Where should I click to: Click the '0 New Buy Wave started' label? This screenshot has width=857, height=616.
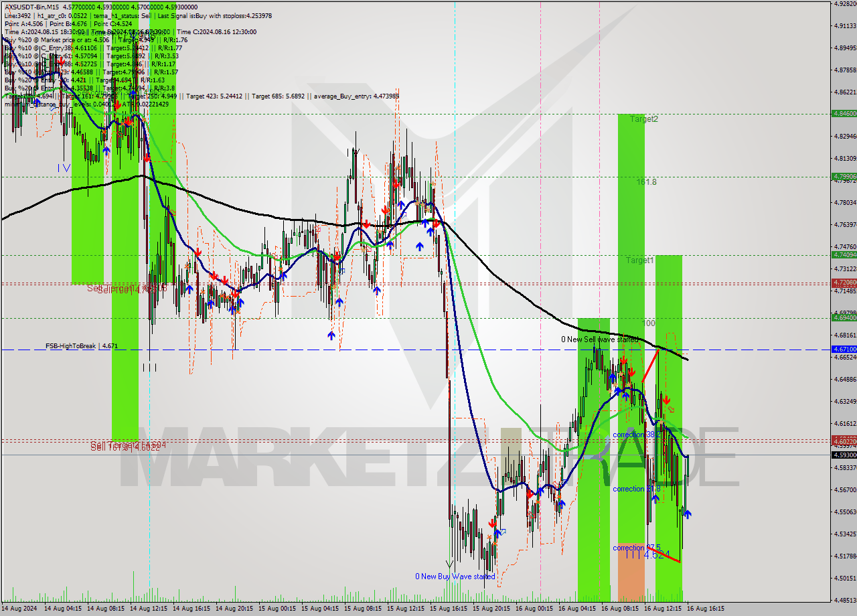point(455,576)
